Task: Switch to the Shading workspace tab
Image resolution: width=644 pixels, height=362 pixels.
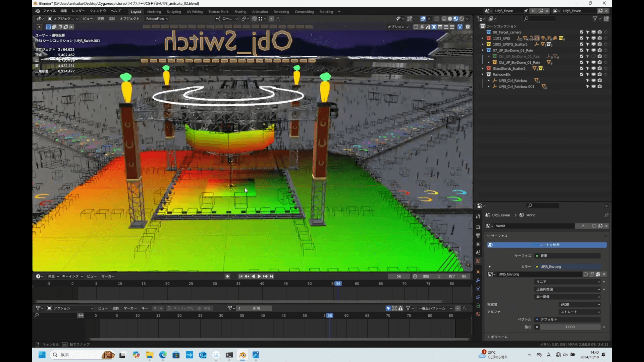Action: [x=240, y=12]
